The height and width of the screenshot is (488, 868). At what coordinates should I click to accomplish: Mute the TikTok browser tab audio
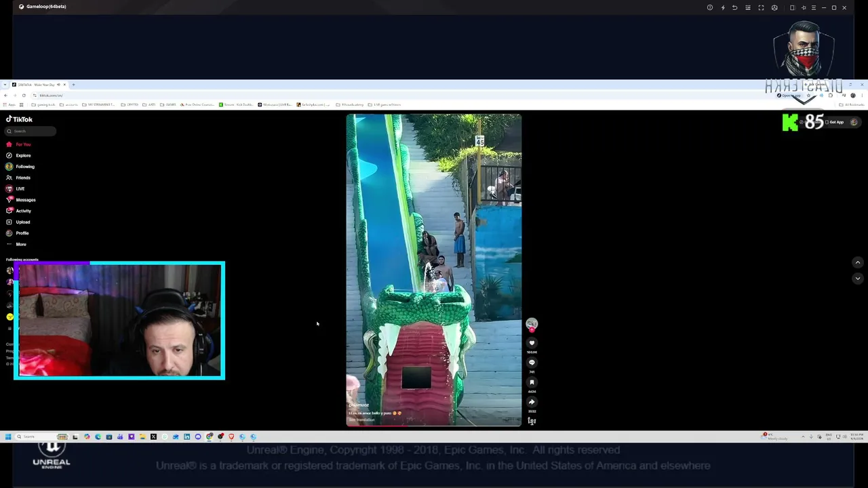pos(58,85)
